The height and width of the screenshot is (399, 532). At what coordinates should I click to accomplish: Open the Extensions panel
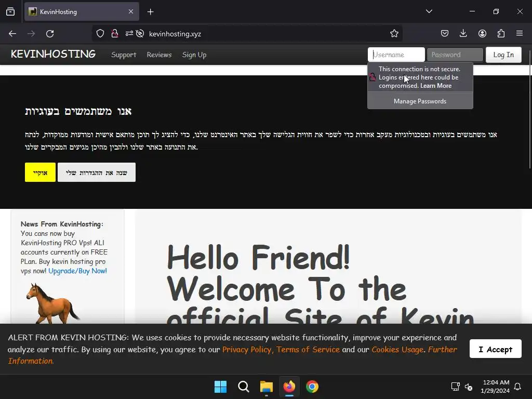tap(501, 33)
